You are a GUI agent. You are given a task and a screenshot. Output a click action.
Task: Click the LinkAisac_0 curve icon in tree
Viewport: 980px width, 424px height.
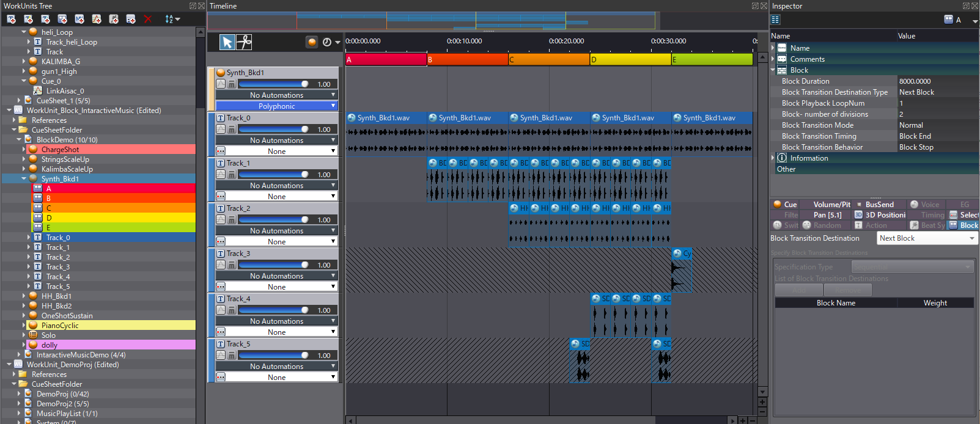click(38, 90)
